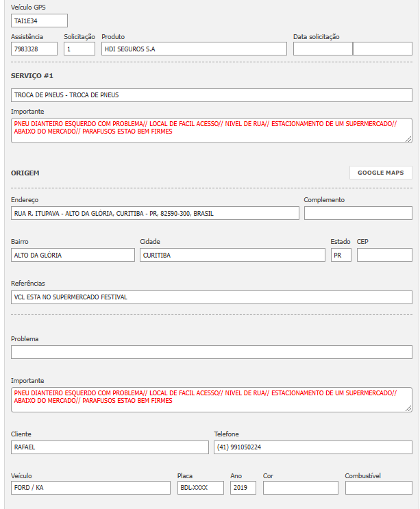Click the Bairro field
Screen dimensions: 420x509
73,255
